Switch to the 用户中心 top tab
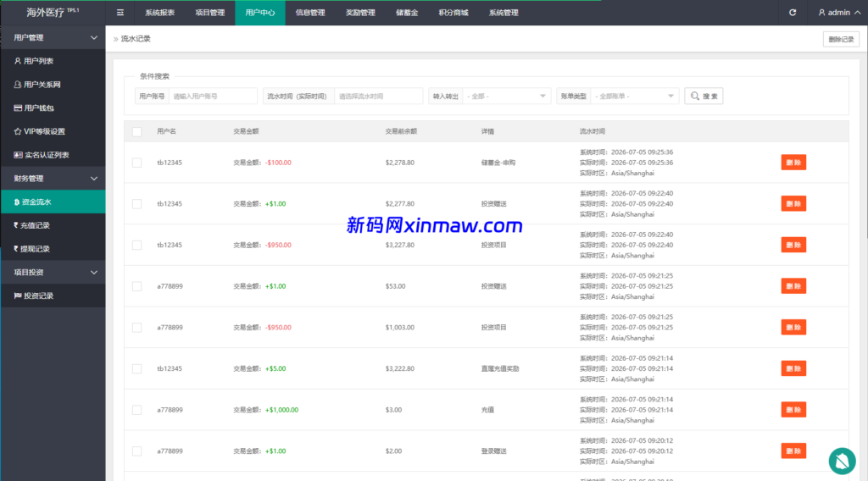 (x=260, y=13)
